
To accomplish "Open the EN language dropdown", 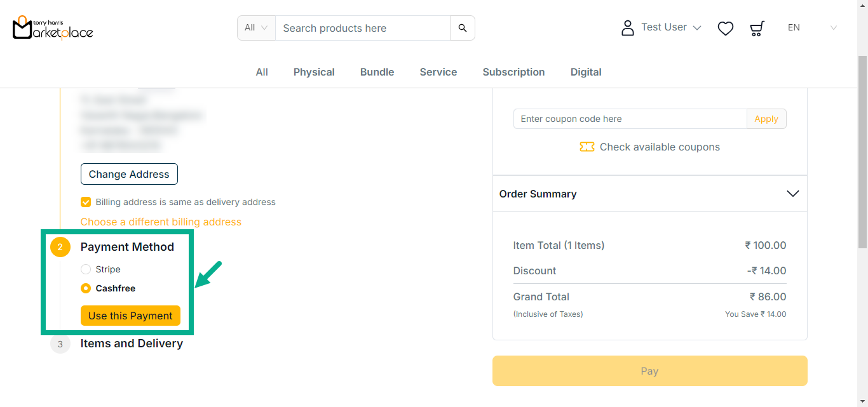I will [811, 28].
